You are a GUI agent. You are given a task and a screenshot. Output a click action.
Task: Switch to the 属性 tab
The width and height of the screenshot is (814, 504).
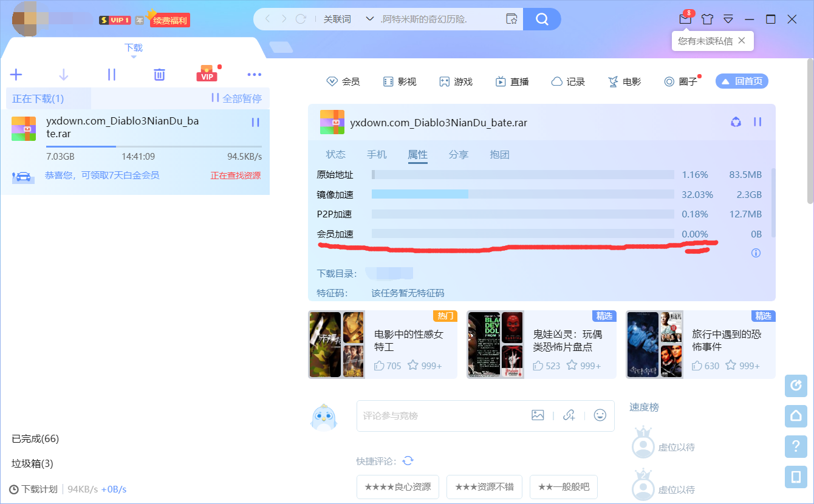417,155
